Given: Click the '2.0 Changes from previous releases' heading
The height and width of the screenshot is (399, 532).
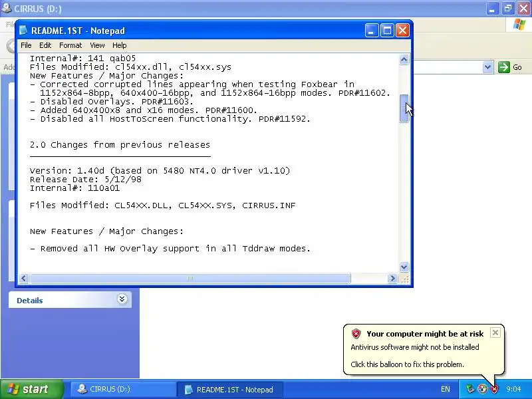Looking at the screenshot, I should click(120, 145).
